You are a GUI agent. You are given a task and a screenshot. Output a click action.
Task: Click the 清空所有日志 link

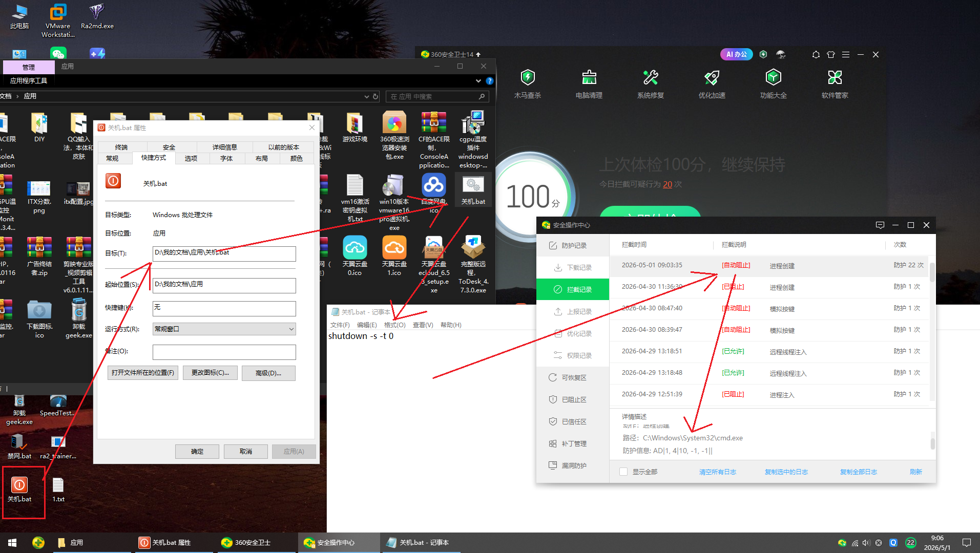(x=718, y=472)
